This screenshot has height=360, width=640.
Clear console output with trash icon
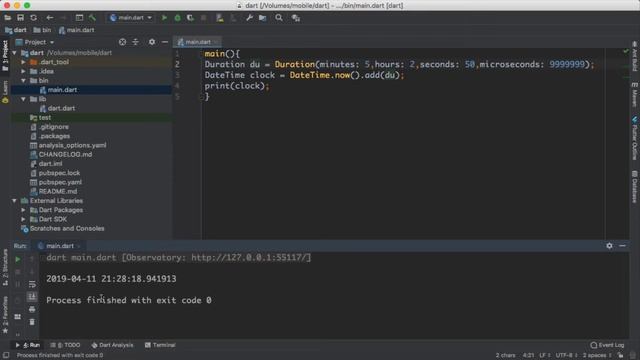click(x=32, y=322)
